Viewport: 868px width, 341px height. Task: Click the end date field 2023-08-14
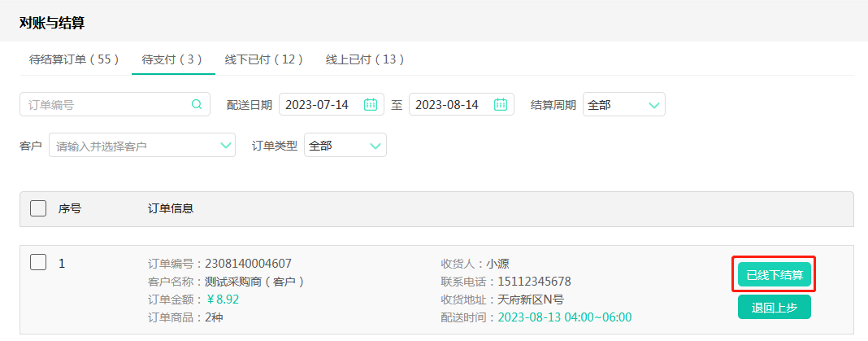point(448,104)
